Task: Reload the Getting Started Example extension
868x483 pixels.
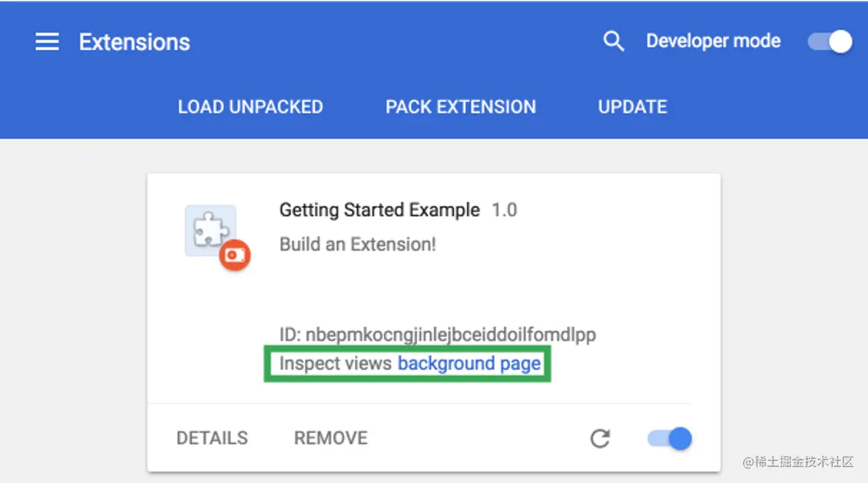Action: tap(600, 439)
